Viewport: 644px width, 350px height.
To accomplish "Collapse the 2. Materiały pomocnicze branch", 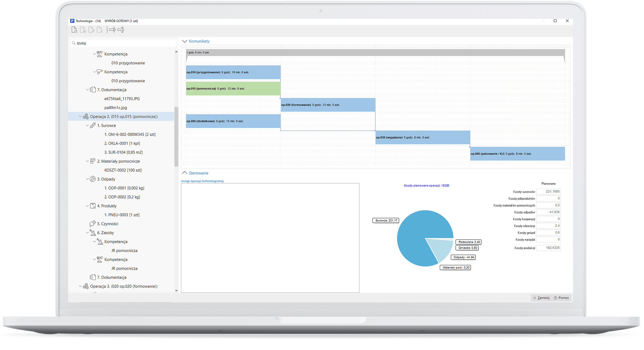I will coord(87,161).
